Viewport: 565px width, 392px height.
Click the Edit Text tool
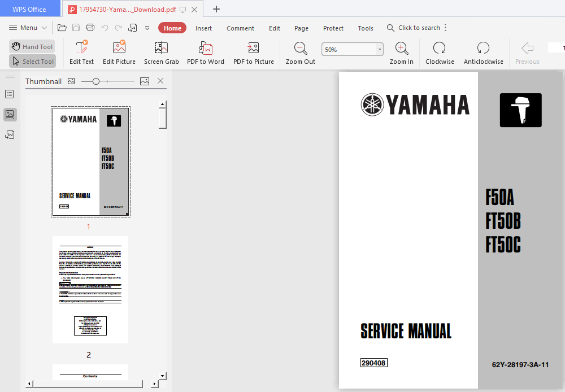point(81,53)
